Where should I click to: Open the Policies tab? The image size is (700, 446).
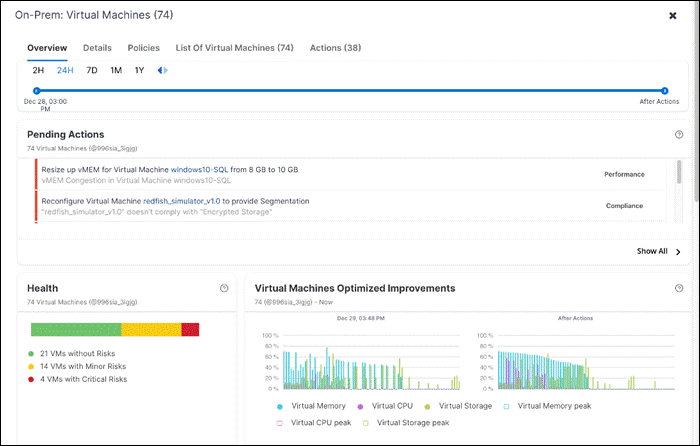pyautogui.click(x=143, y=48)
